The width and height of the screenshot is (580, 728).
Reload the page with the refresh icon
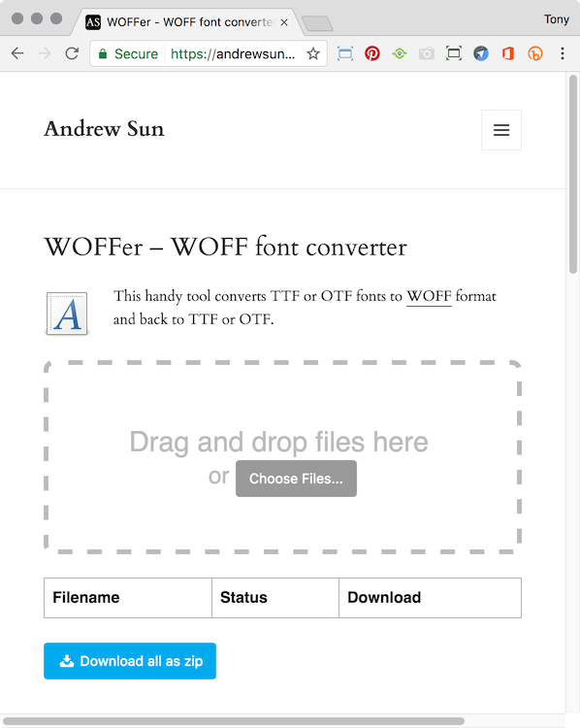click(72, 53)
